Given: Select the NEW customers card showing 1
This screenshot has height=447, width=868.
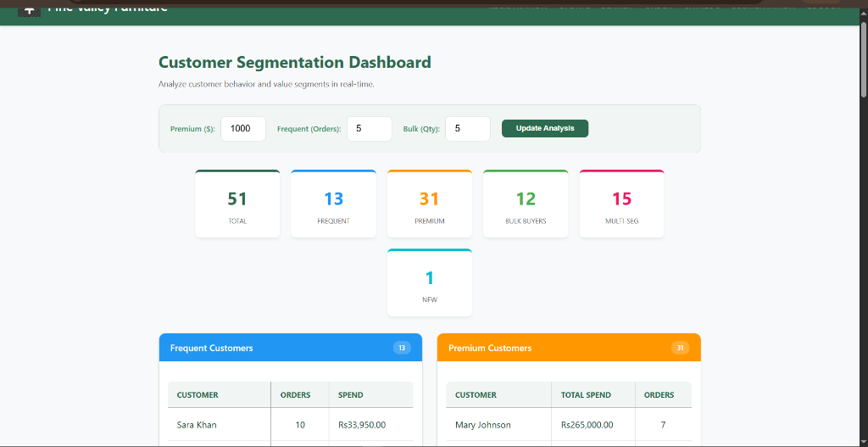Looking at the screenshot, I should (430, 283).
